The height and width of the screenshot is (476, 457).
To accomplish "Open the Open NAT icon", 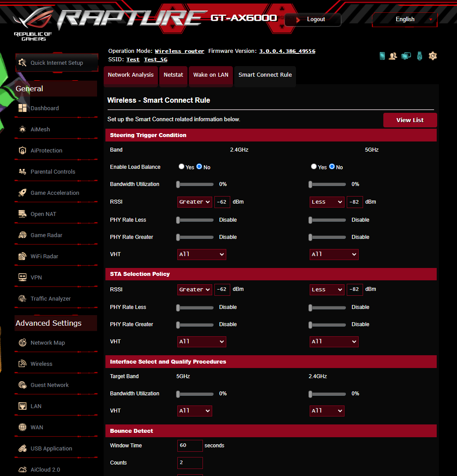I will (22, 214).
